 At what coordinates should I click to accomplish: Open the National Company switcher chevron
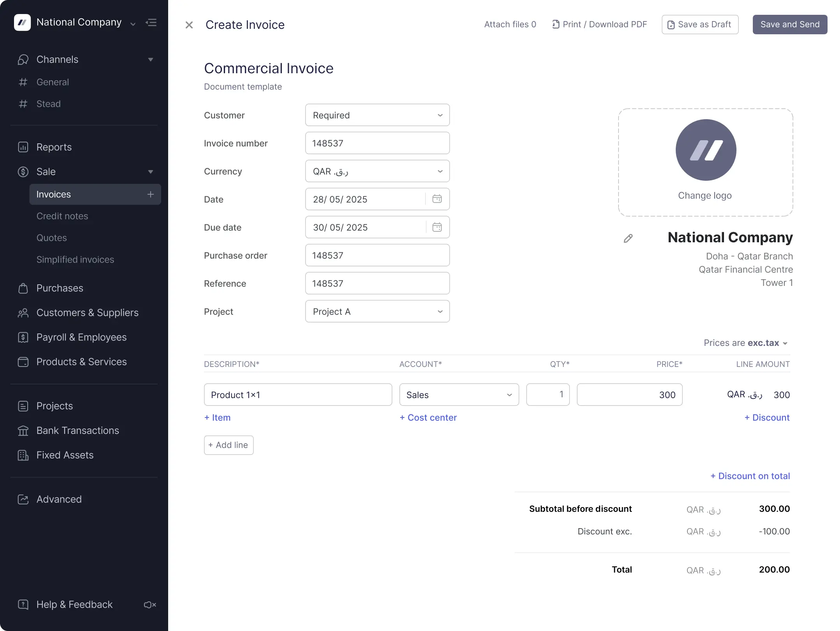click(x=133, y=24)
